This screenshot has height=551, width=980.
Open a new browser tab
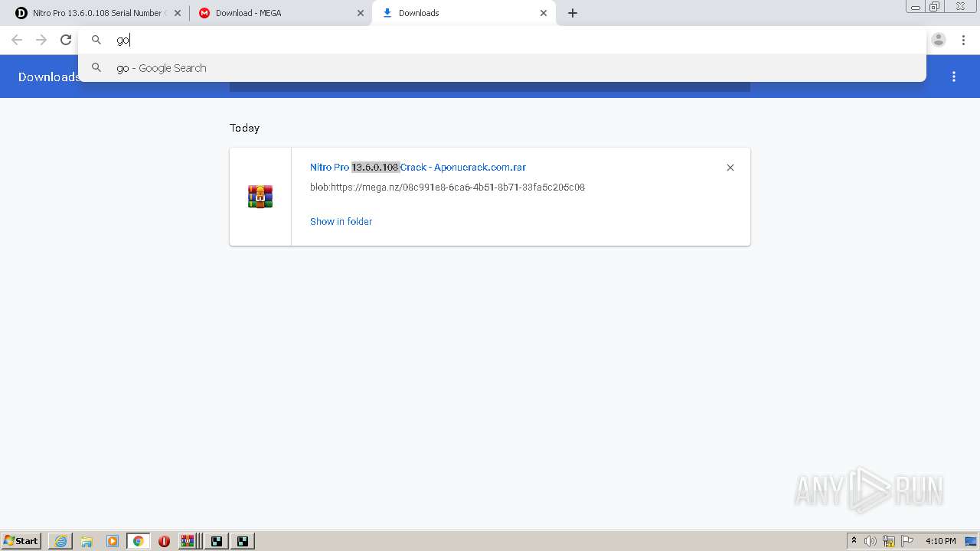click(573, 13)
